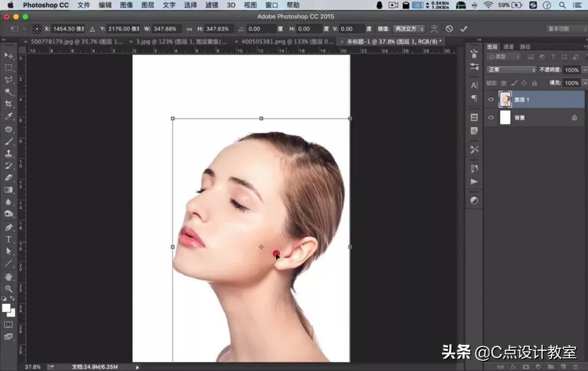Select the Crop tool
Viewport: 588px width, 371px height.
(9, 104)
